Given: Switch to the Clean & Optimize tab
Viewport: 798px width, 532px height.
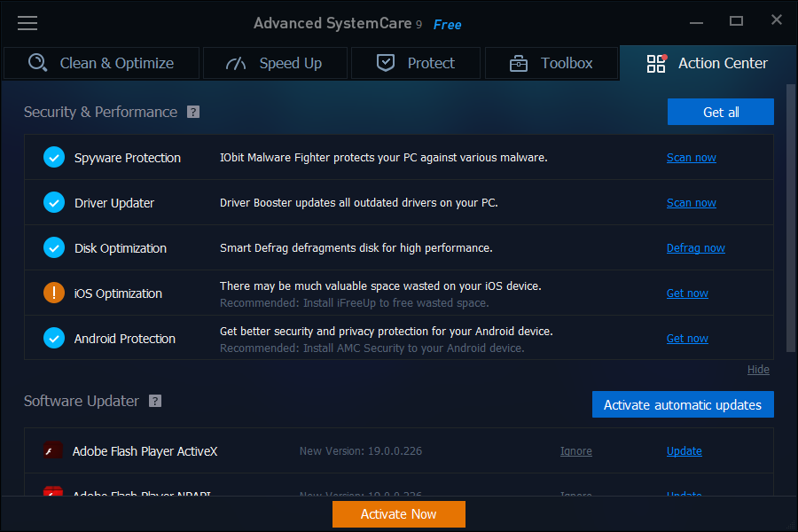Looking at the screenshot, I should point(101,63).
